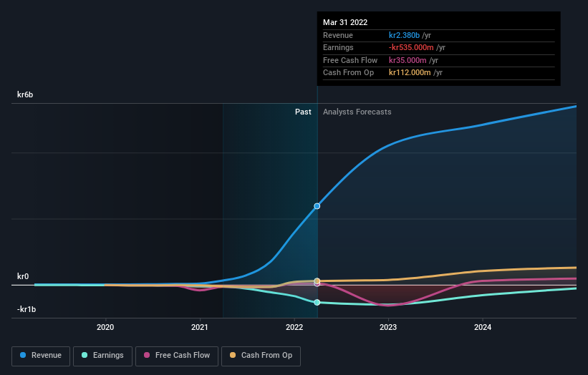Click the Cash From Op row label in tooltip
The width and height of the screenshot is (588, 375).
click(348, 73)
